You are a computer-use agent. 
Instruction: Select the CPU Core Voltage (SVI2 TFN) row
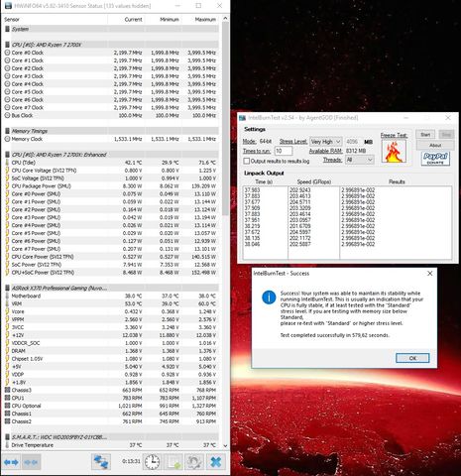111,171
